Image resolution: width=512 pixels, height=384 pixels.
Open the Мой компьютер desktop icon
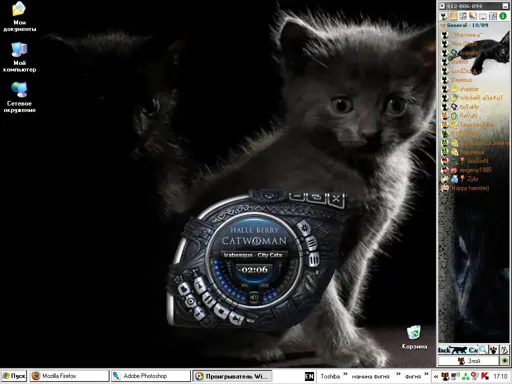point(19,57)
